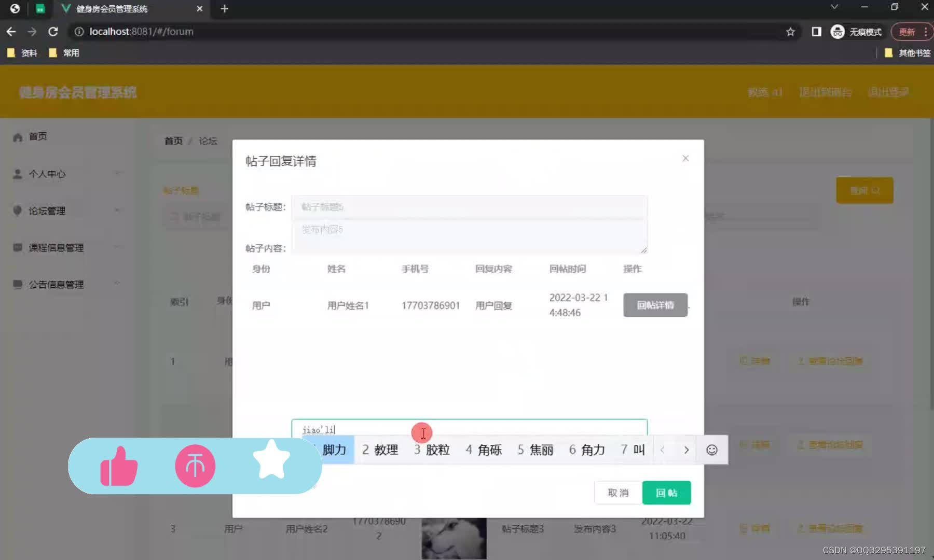934x560 pixels.
Task: Click the pink thumbs-up like icon
Action: click(119, 466)
